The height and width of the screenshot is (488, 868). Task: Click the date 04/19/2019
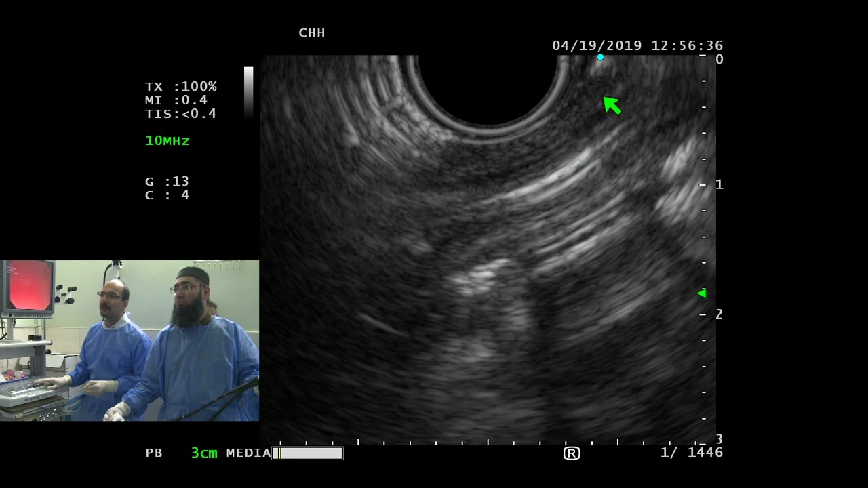click(x=597, y=46)
